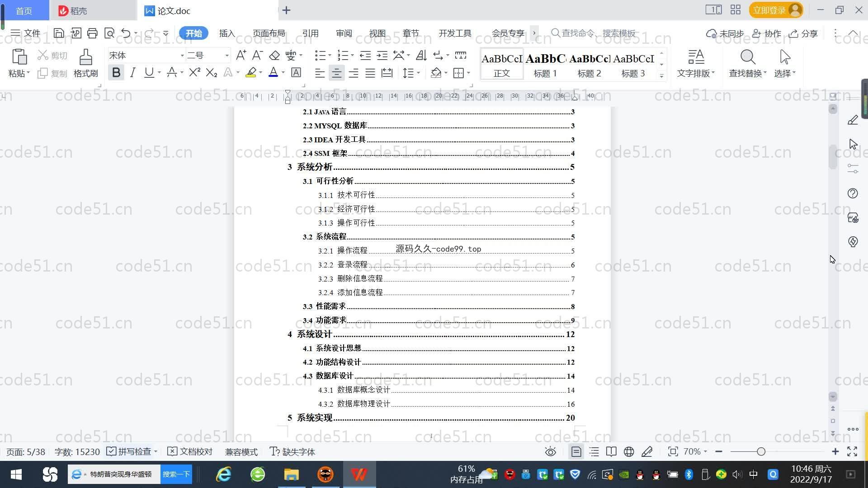The image size is (868, 488).
Task: Toggle page layout view
Action: coord(576,451)
